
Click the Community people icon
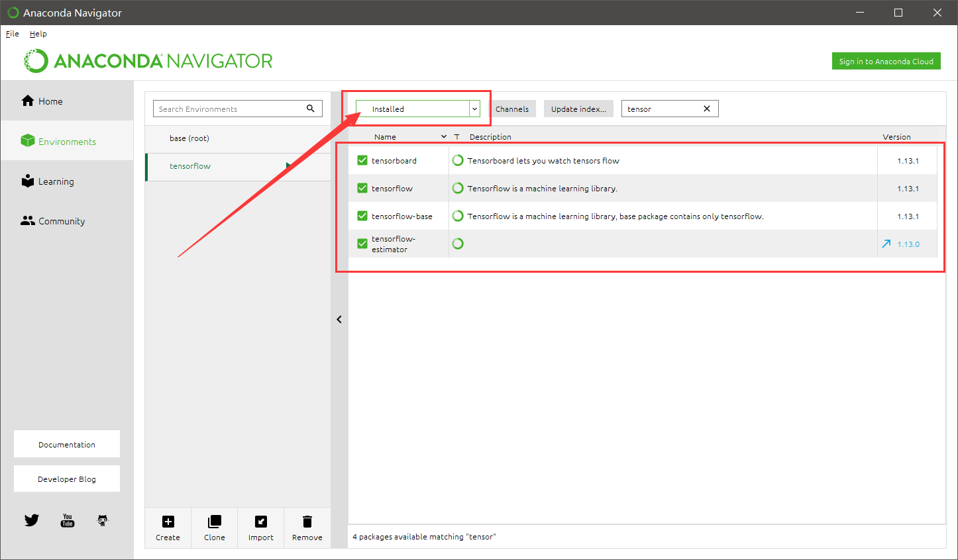(28, 221)
